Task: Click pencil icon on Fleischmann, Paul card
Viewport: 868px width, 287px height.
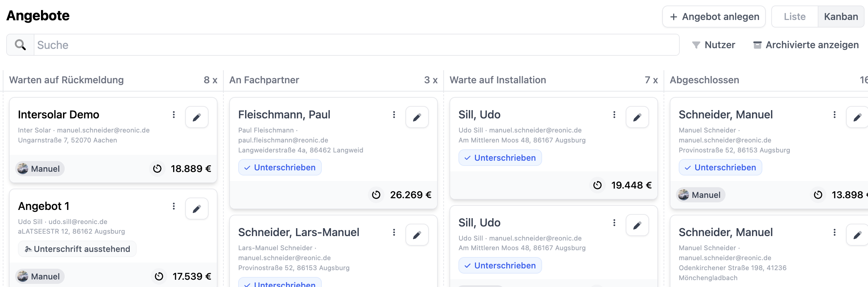Action: tap(417, 117)
